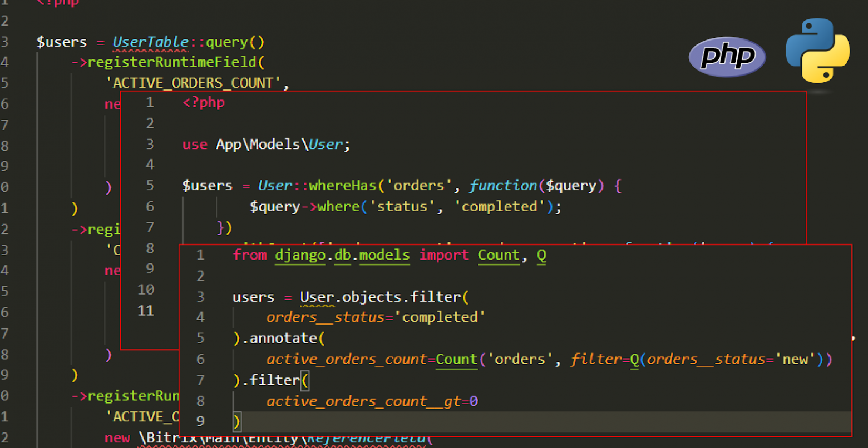Select the active_orders_count__gt=0 filter condition
Image resolution: width=868 pixels, height=448 pixels.
[x=372, y=401]
